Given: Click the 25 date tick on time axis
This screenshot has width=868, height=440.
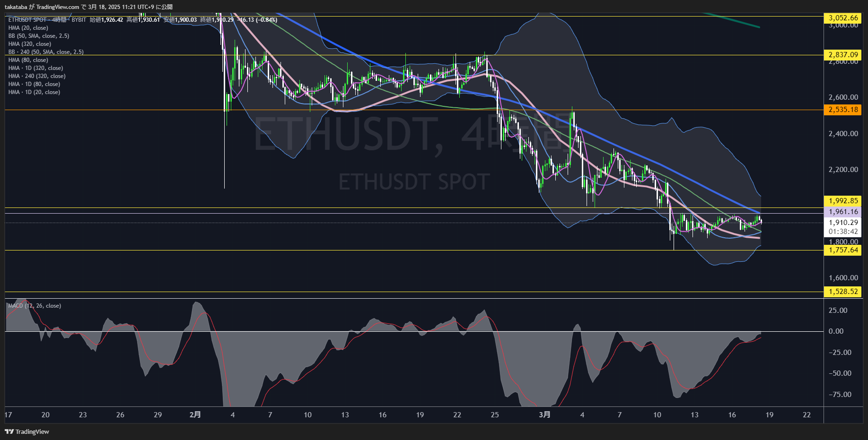Looking at the screenshot, I should 495,415.
